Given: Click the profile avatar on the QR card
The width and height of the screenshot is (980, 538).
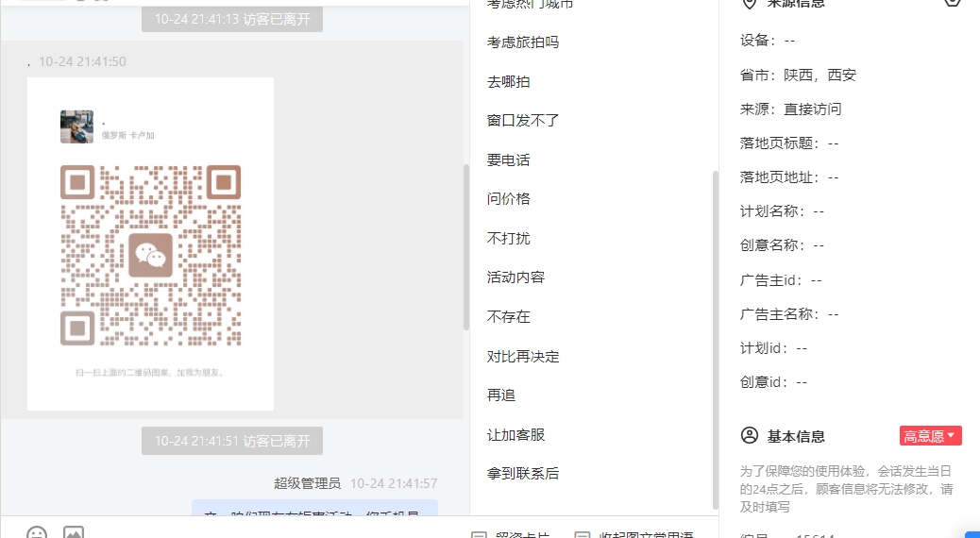Looking at the screenshot, I should 76,126.
